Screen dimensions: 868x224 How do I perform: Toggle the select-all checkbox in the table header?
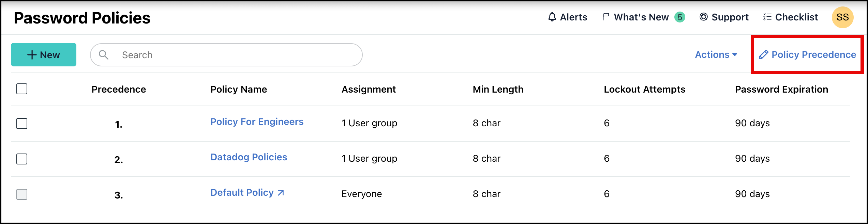coord(21,89)
